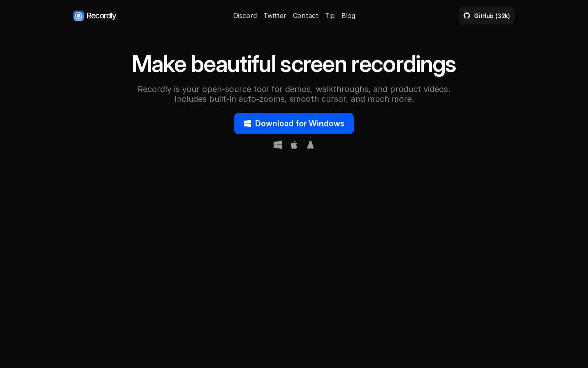Open the Twitter navigation link
The width and height of the screenshot is (588, 368).
point(275,16)
